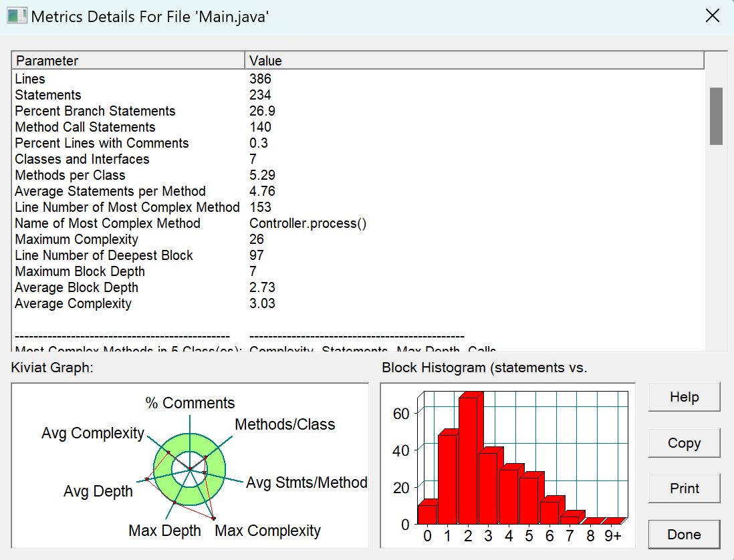Click the Value column header
734x560 pixels.
[x=474, y=61]
